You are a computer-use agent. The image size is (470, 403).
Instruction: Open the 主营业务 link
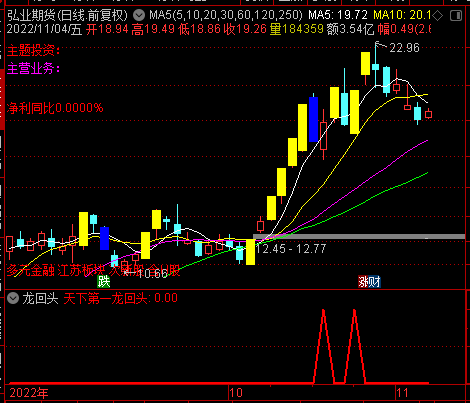(33, 69)
